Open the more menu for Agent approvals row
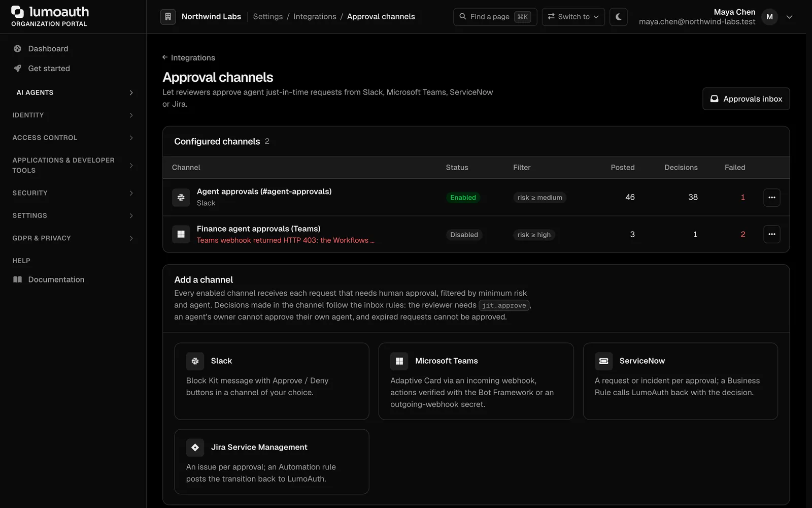This screenshot has width=812, height=508. 771,197
